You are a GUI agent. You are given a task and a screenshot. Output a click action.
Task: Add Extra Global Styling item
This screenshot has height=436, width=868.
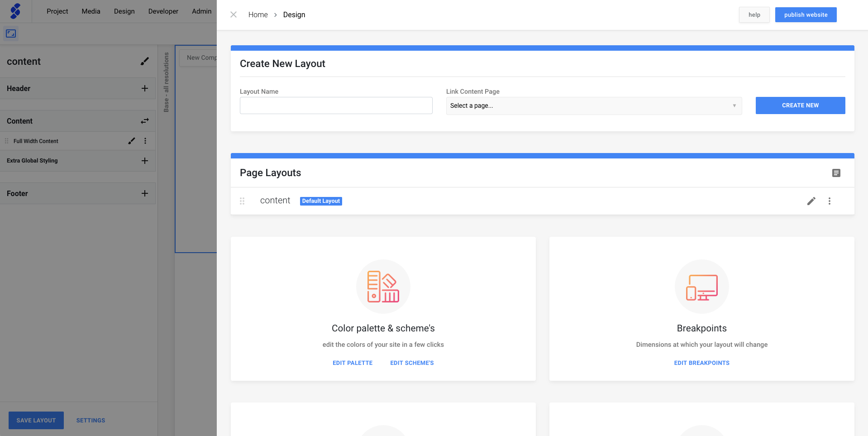point(145,161)
